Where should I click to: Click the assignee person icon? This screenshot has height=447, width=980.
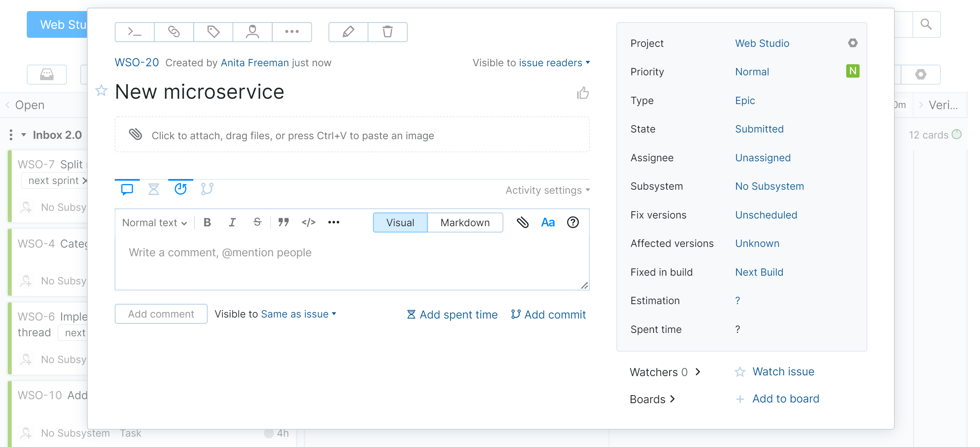(252, 32)
